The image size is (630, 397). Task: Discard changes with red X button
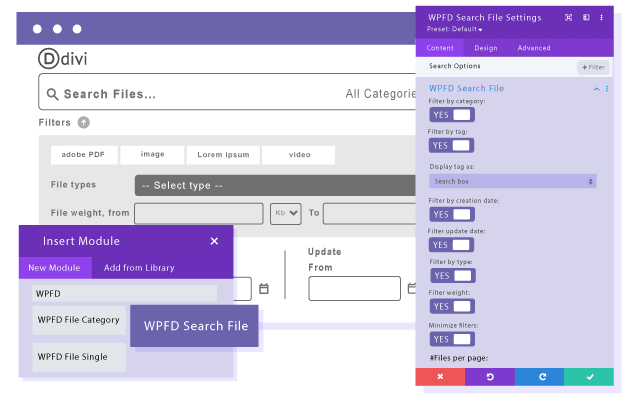(x=440, y=377)
